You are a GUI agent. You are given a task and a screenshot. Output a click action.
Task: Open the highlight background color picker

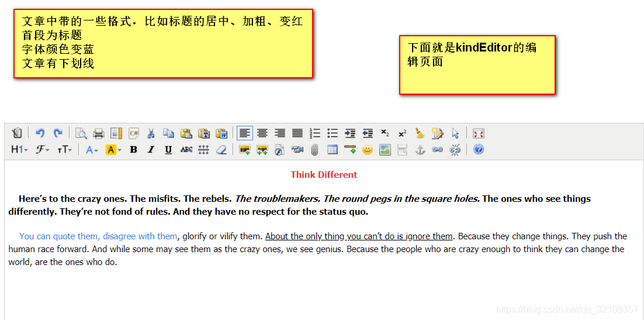[114, 150]
